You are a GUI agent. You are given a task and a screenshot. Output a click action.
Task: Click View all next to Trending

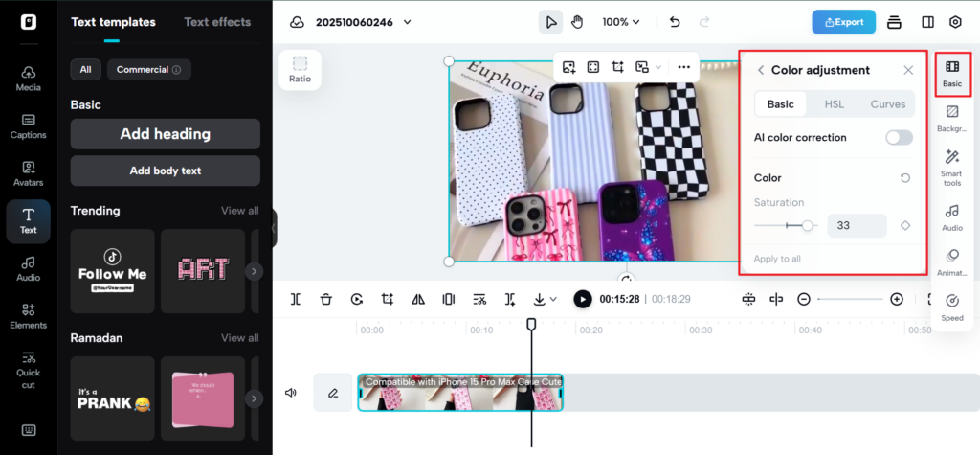239,211
